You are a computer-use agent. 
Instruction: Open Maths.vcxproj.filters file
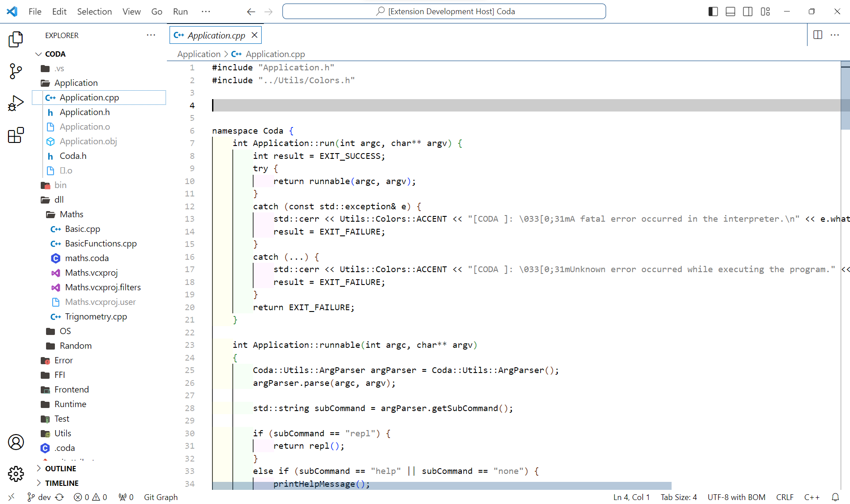[100, 288]
